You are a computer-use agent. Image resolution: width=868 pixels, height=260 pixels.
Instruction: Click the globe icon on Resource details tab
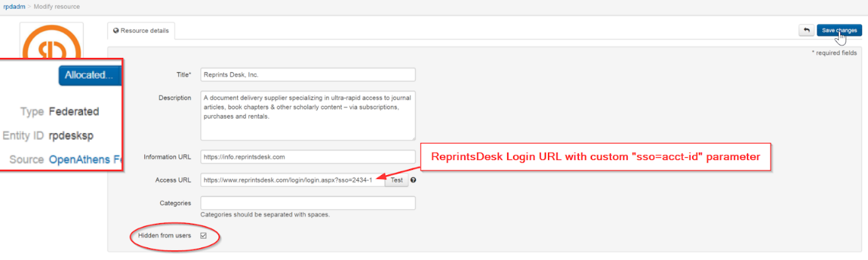click(x=116, y=30)
